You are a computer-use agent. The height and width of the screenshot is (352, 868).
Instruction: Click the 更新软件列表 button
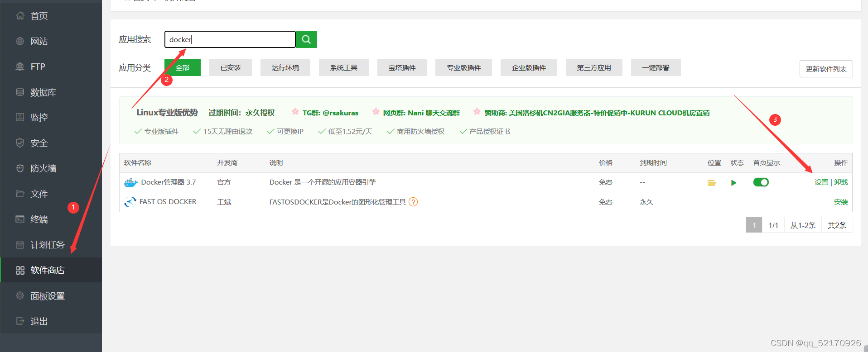(x=826, y=69)
